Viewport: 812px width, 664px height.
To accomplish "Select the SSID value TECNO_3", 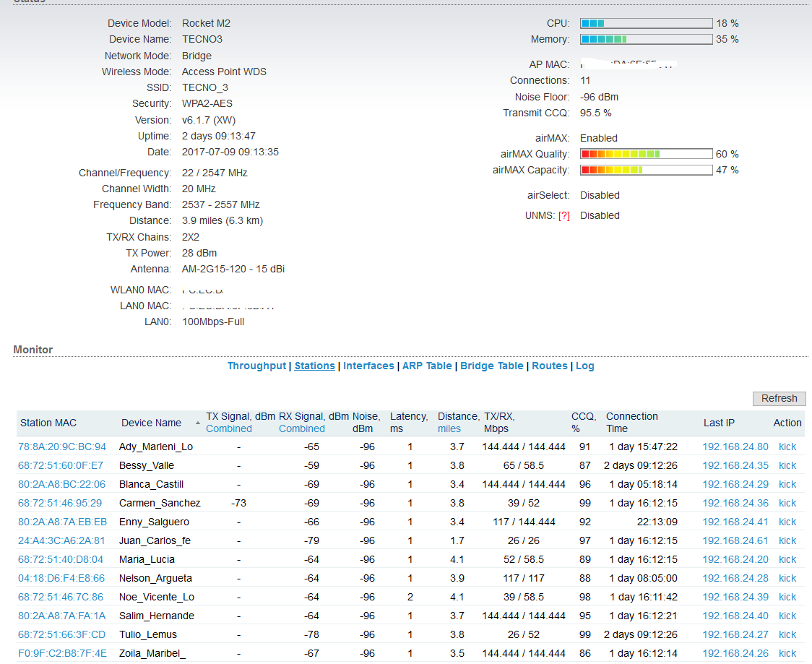I will click(x=205, y=87).
